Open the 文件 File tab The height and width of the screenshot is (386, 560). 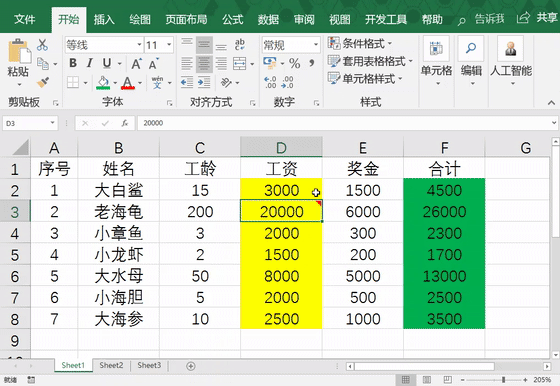click(x=25, y=19)
